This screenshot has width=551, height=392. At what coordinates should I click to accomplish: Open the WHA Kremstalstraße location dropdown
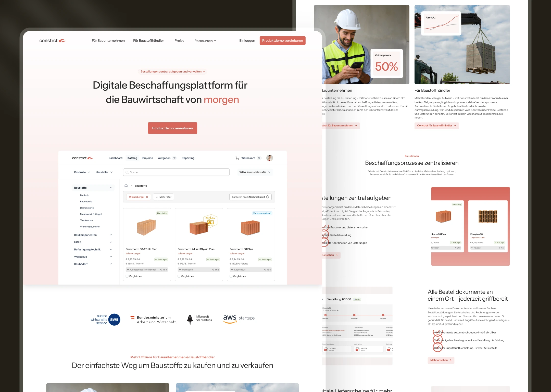click(x=255, y=172)
